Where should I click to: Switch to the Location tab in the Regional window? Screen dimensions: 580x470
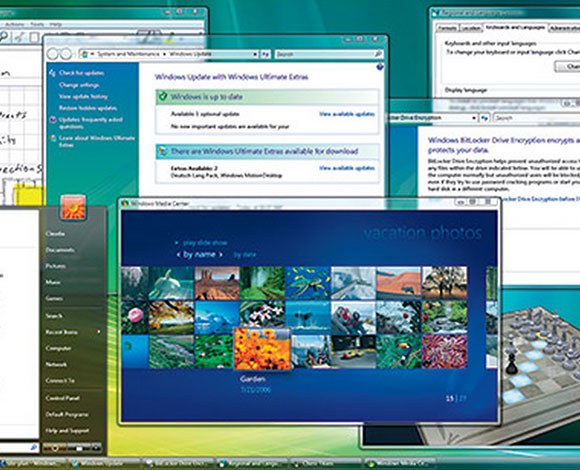pos(471,28)
